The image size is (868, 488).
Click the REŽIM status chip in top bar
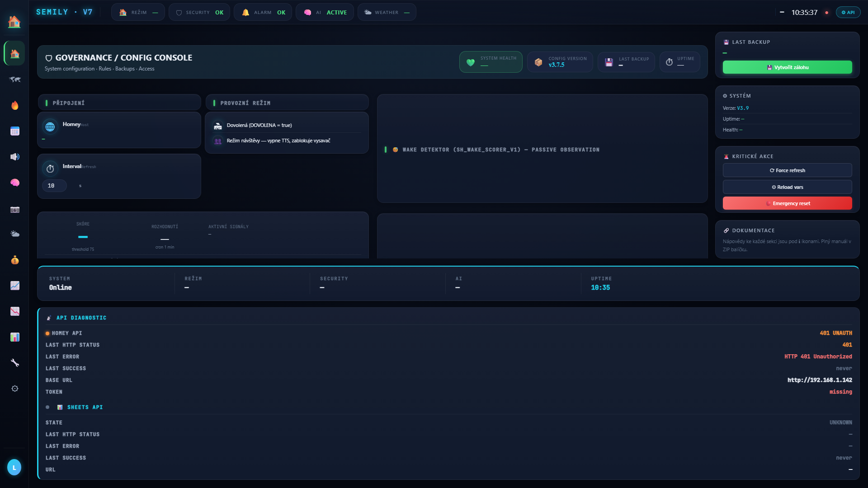138,12
